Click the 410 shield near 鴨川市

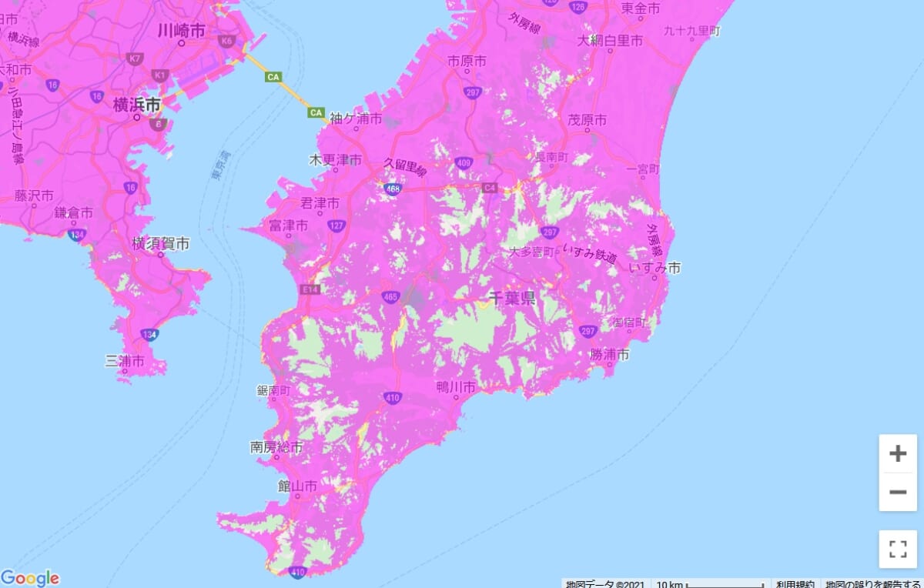tap(392, 398)
